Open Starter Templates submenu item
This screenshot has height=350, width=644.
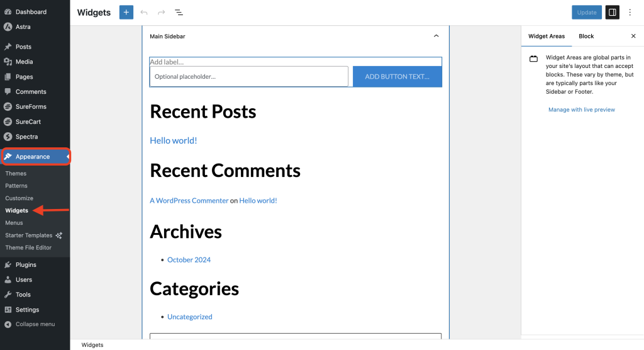29,235
